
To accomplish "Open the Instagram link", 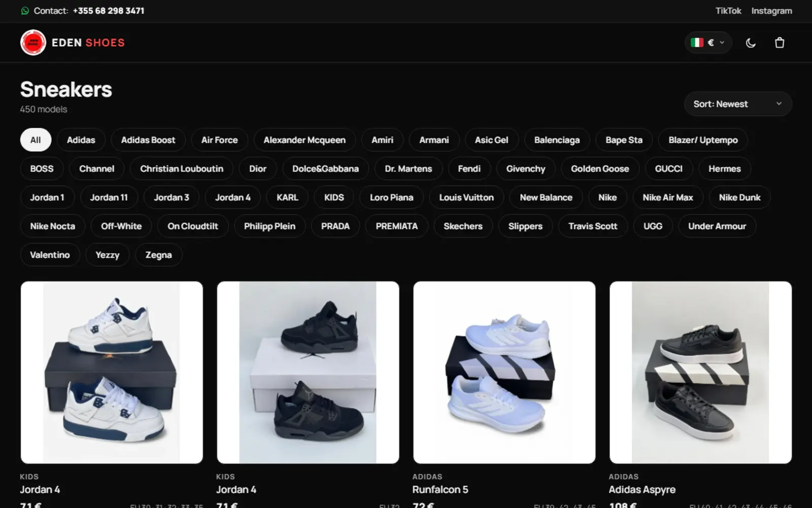I will point(771,11).
